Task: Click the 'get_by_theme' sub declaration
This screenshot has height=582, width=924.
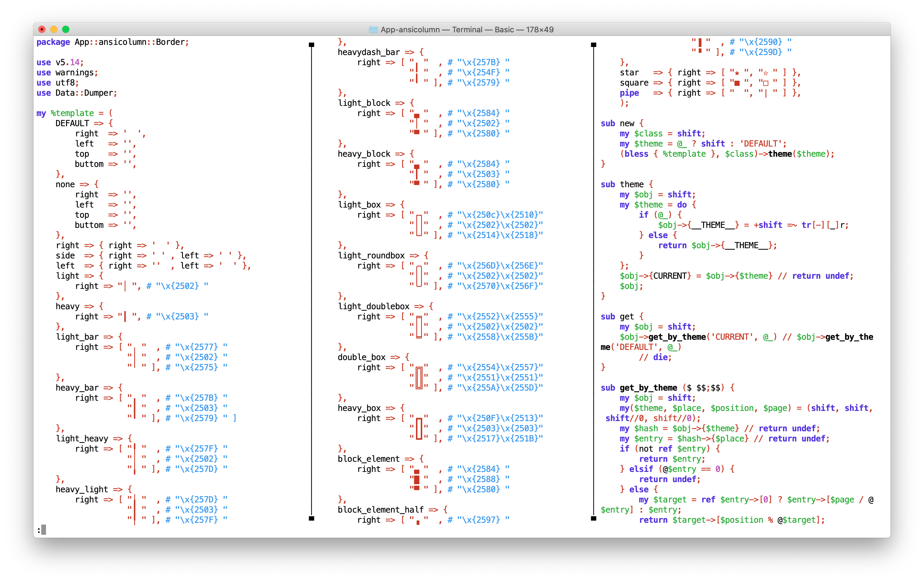Action: [648, 387]
